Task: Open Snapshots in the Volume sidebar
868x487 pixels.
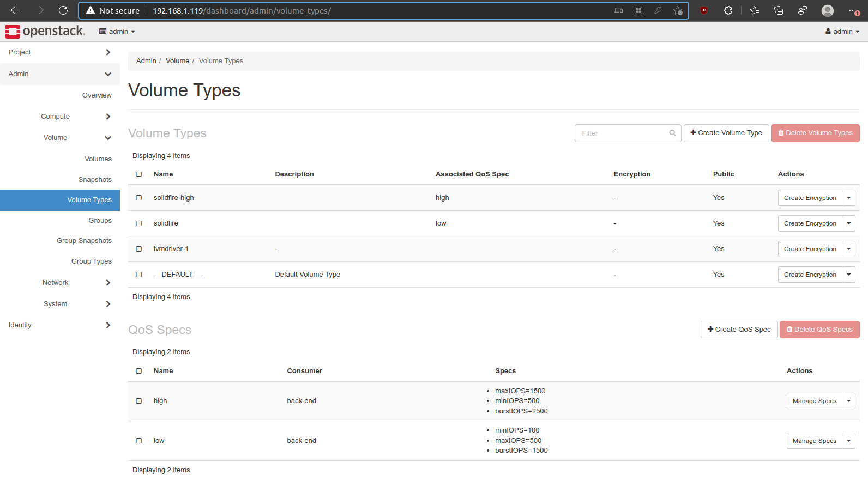Action: (x=95, y=180)
